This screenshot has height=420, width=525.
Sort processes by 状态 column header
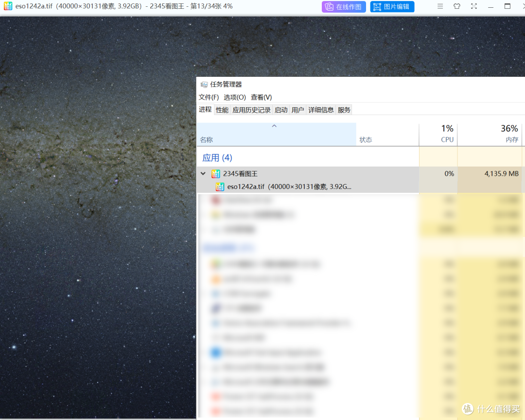click(388, 134)
